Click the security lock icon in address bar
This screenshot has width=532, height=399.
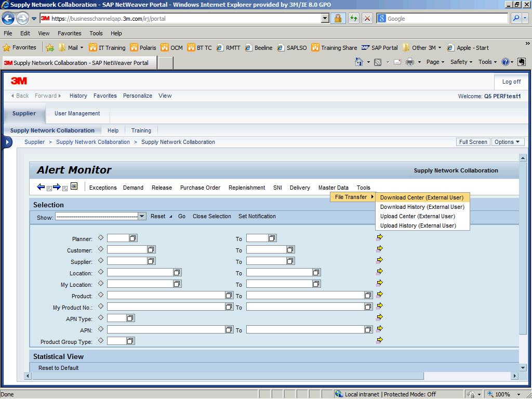click(x=338, y=18)
